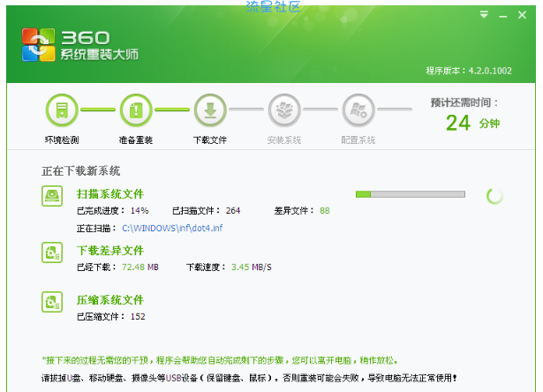Click the 配置系统 step label
The height and width of the screenshot is (392, 543).
click(358, 139)
